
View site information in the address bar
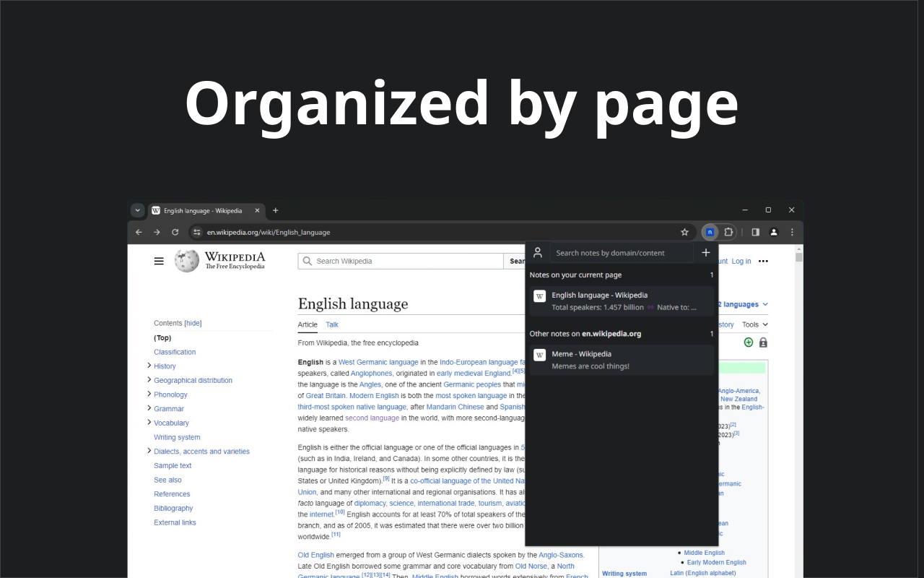click(196, 232)
